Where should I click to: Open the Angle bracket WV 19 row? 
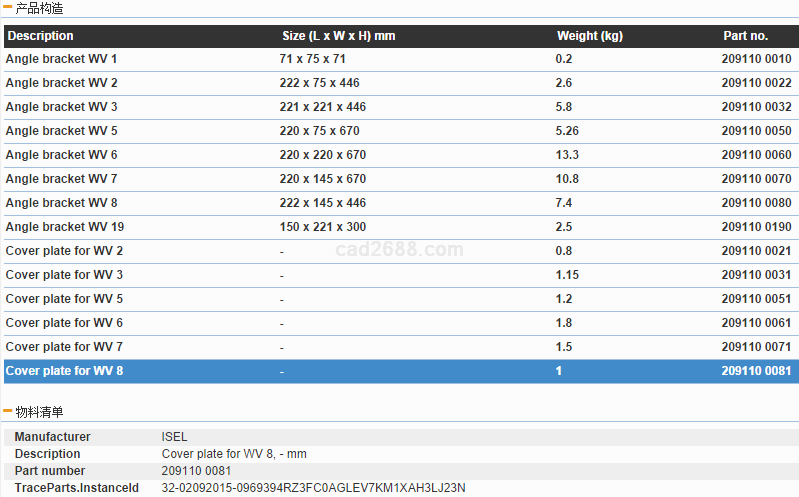[x=65, y=227]
